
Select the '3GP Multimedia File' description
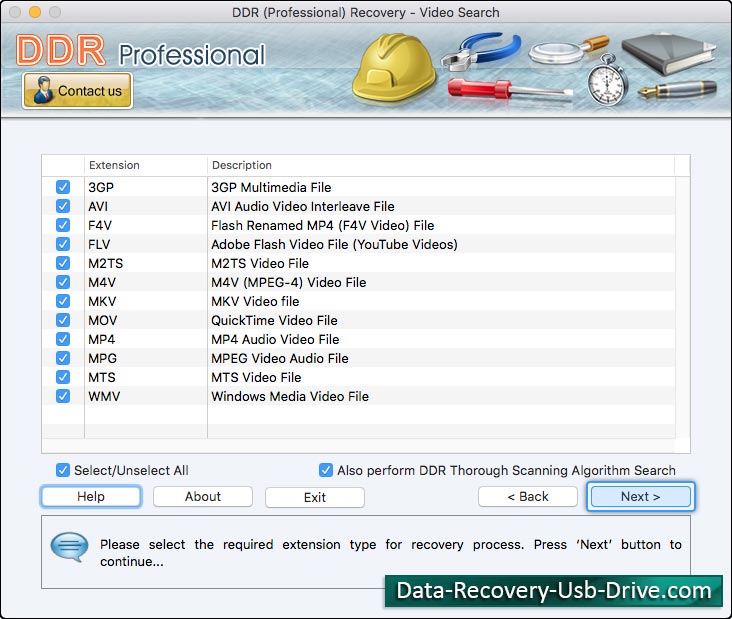[271, 187]
